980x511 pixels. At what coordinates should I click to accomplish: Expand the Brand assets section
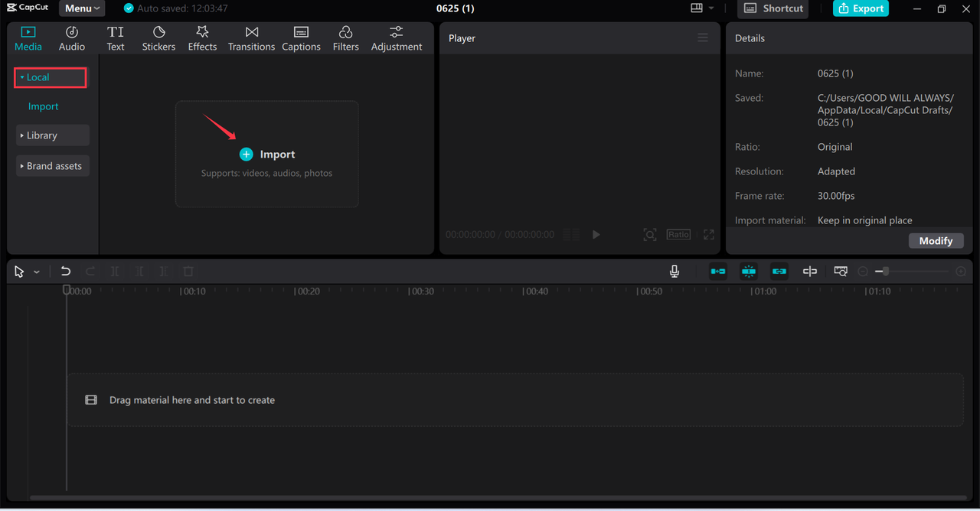tap(52, 165)
